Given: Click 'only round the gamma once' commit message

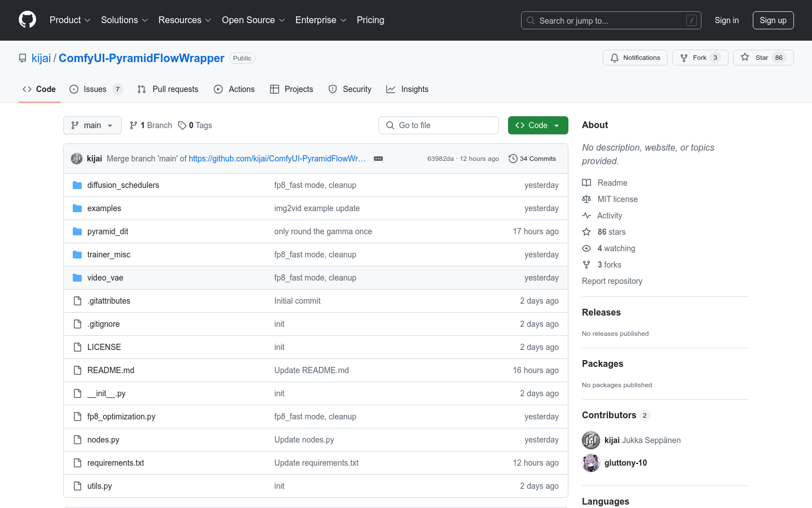Looking at the screenshot, I should [323, 231].
